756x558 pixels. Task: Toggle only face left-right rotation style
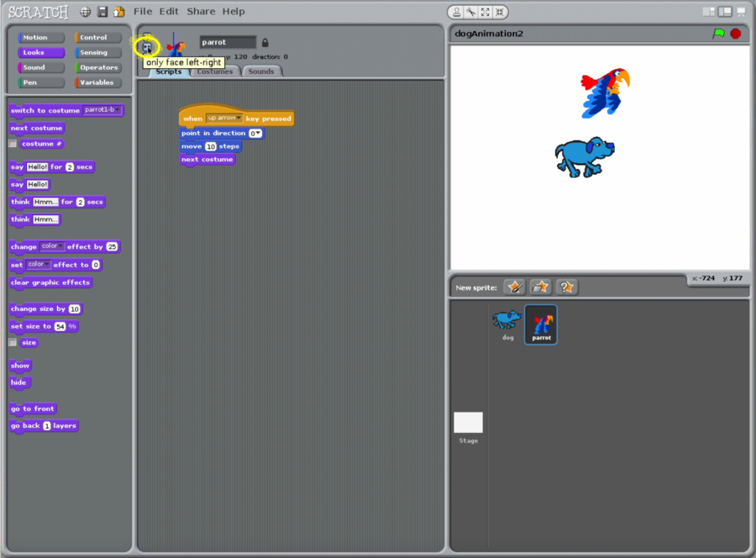147,48
